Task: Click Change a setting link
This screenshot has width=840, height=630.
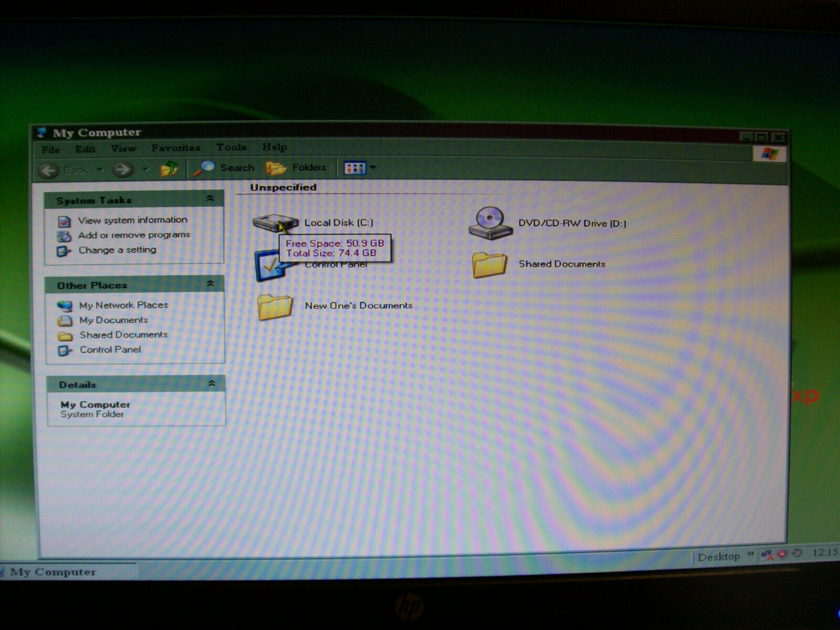Action: pyautogui.click(x=117, y=250)
